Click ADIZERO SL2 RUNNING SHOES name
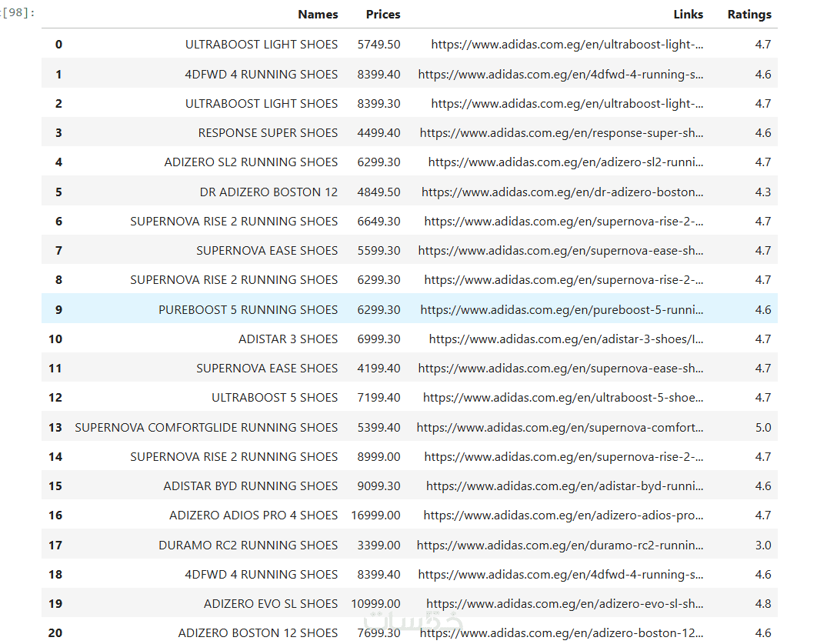Image resolution: width=827 pixels, height=644 pixels. pyautogui.click(x=251, y=162)
